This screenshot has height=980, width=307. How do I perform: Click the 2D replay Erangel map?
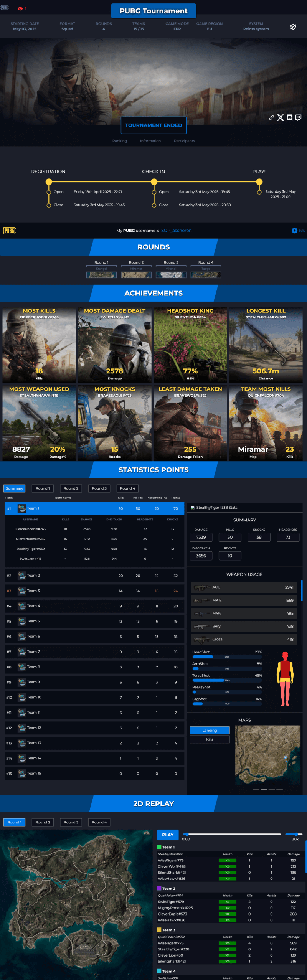[x=76, y=905]
